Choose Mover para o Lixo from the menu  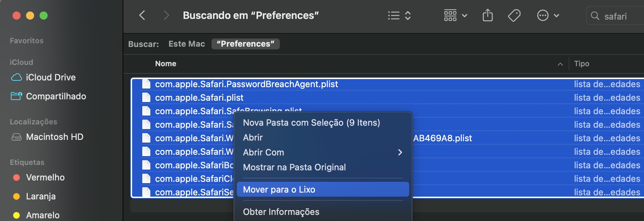[280, 189]
